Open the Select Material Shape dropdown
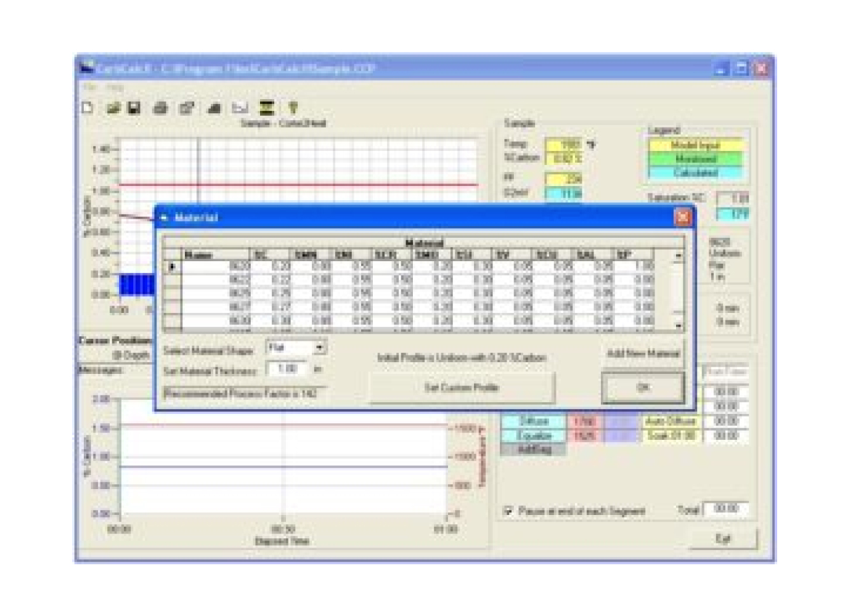The width and height of the screenshot is (848, 616). (319, 348)
